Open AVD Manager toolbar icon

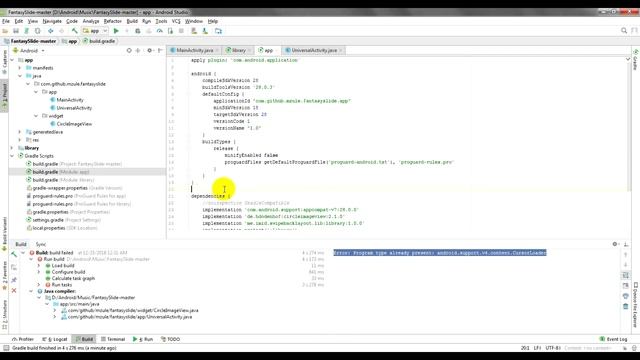coord(194,31)
